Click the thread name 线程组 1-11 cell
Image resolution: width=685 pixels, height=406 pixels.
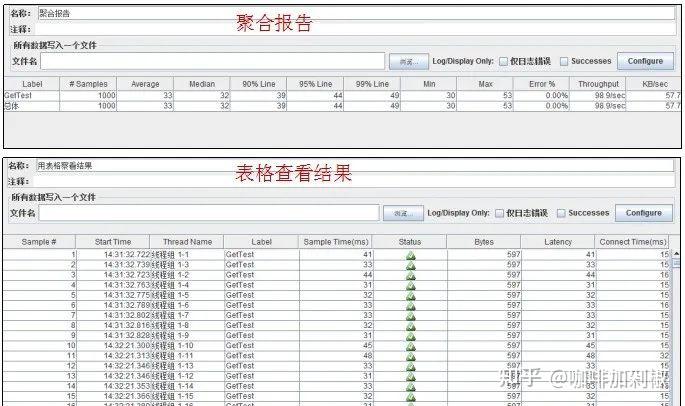click(187, 356)
